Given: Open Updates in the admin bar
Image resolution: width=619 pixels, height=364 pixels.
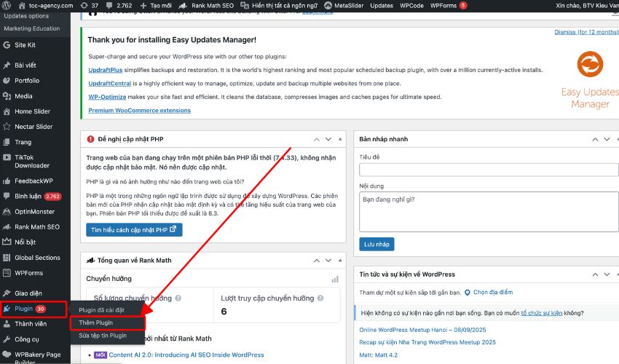Looking at the screenshot, I should (382, 6).
